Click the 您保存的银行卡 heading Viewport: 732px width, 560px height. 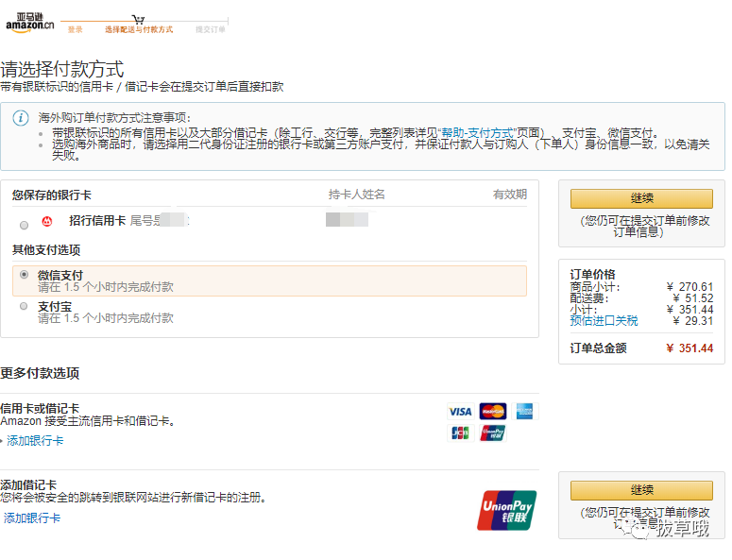coord(52,195)
